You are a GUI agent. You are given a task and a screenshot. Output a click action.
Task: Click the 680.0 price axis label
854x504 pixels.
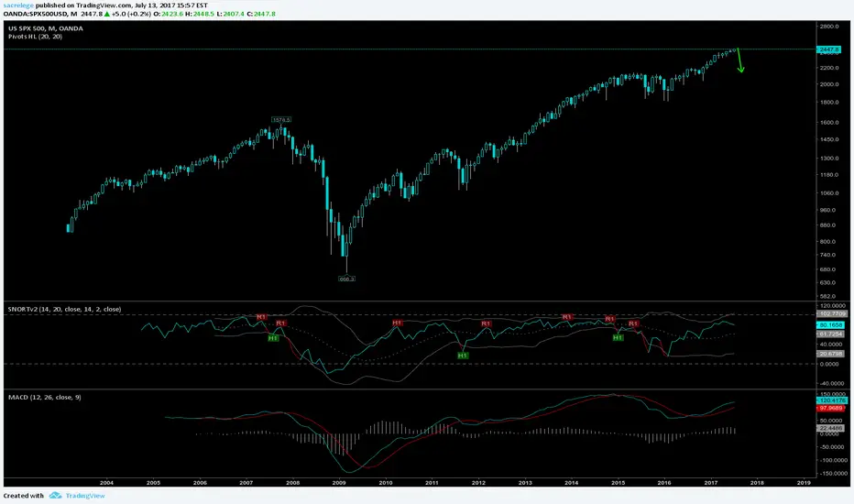[x=828, y=269]
